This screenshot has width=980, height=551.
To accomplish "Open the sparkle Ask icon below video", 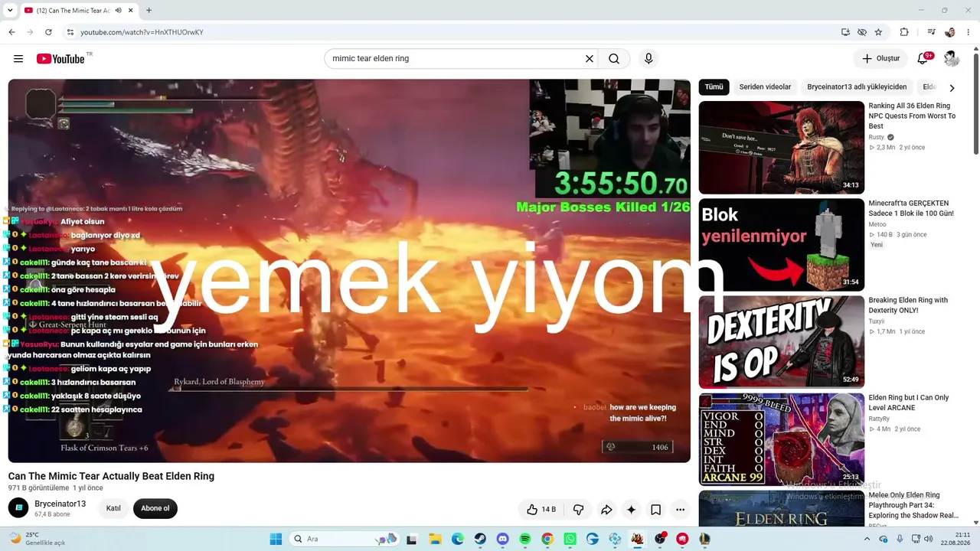I will click(x=631, y=509).
